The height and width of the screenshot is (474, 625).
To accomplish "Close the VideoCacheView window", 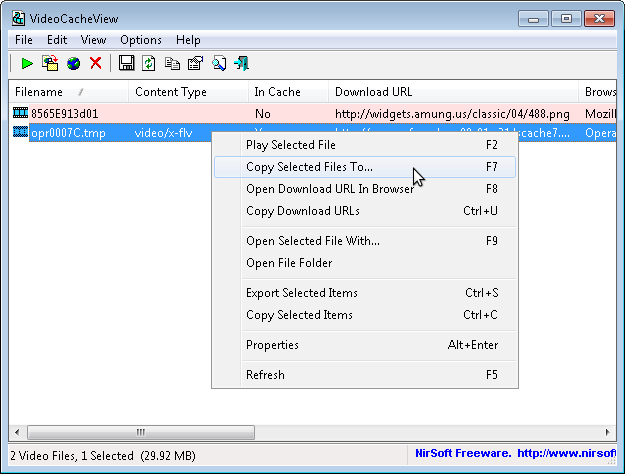I will [599, 19].
